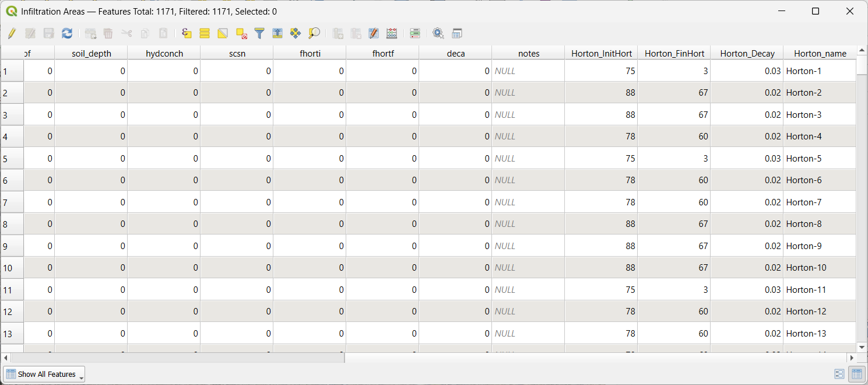Click the soil_depth column header
The height and width of the screenshot is (385, 868).
91,53
